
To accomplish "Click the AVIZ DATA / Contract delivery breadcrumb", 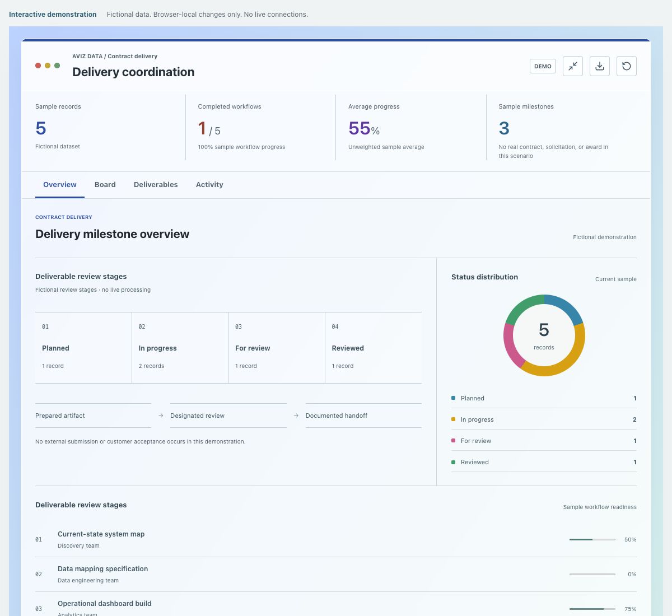I will click(x=115, y=56).
